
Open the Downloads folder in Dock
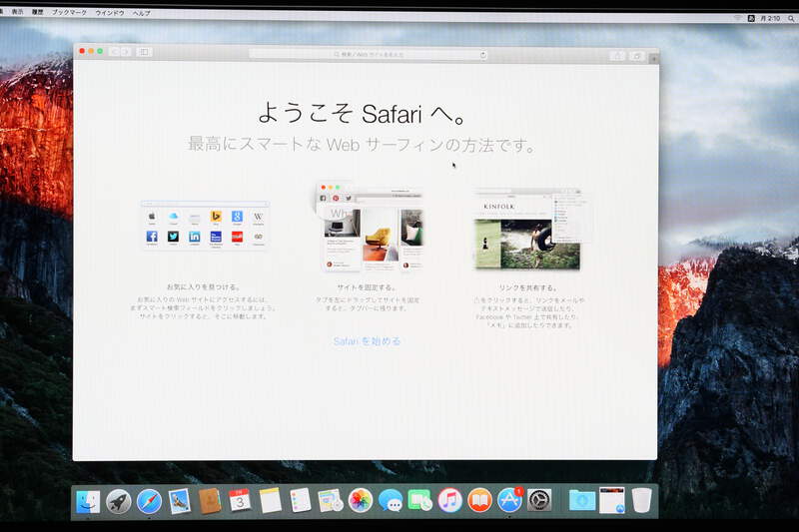pos(582,501)
